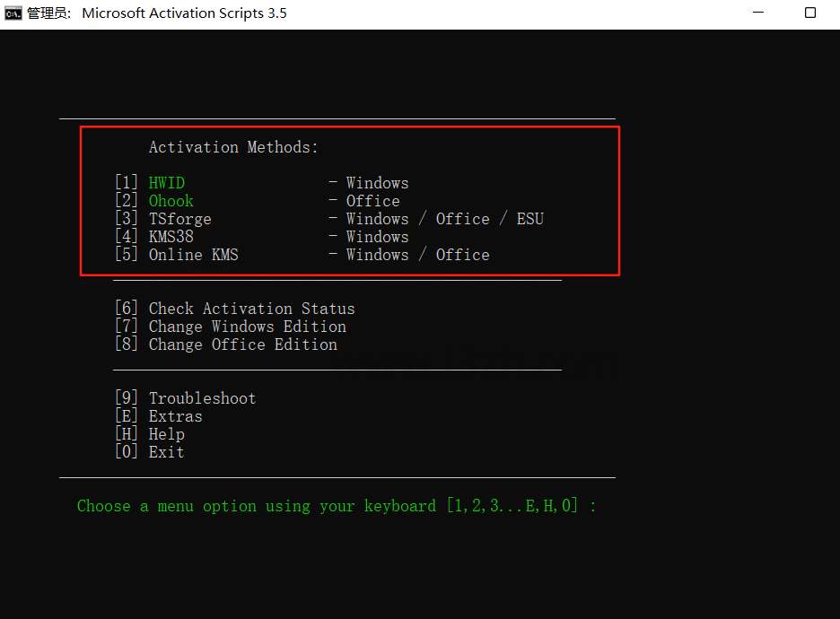This screenshot has width=840, height=619.
Task: Click the Troubleshoot menu entry
Action: [x=202, y=398]
